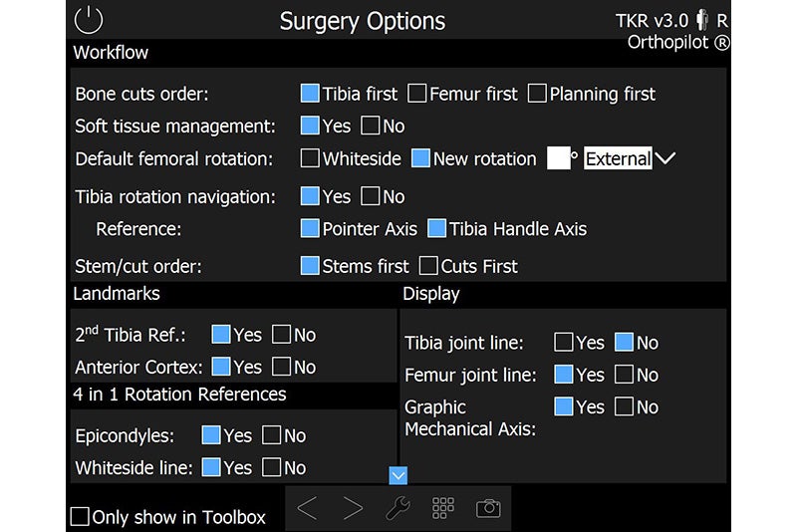This screenshot has height=532, width=797.
Task: Open the grid menu icon
Action: point(442,508)
